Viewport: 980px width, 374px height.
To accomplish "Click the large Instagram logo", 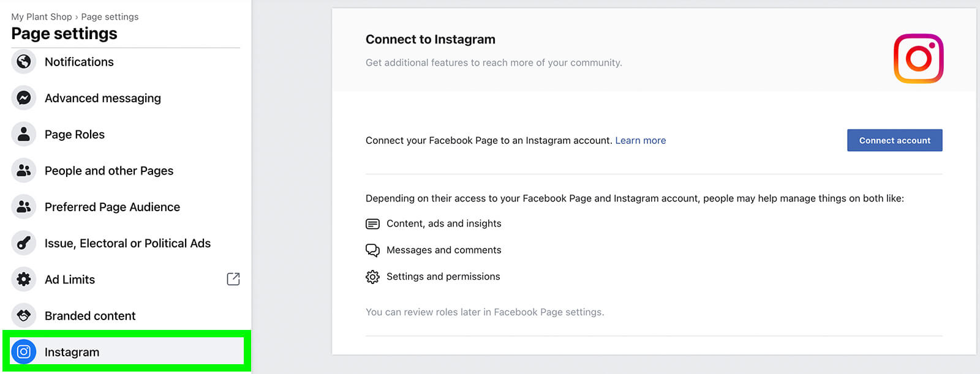I will click(918, 59).
